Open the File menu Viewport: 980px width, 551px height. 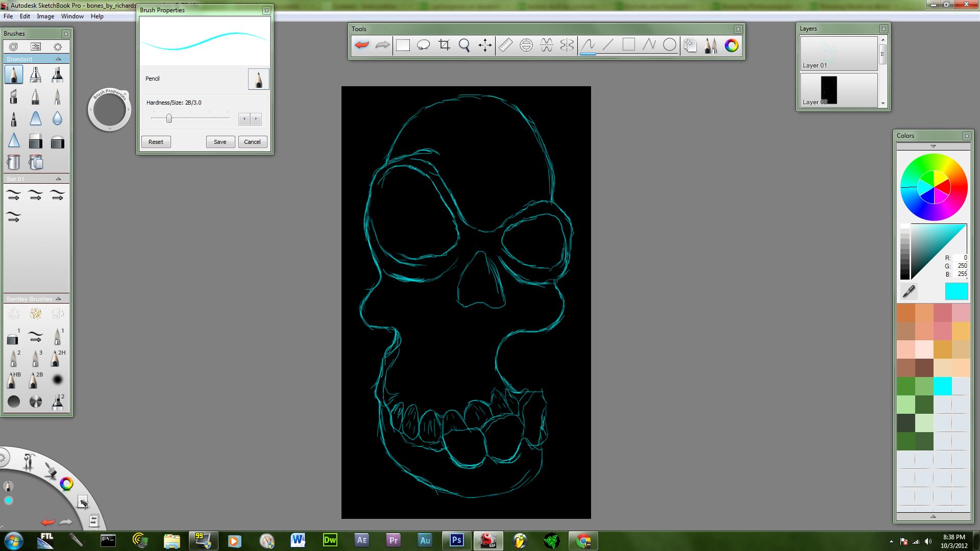point(8,16)
